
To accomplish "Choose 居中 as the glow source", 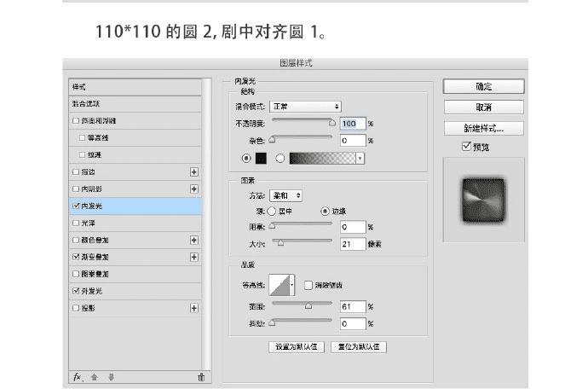I will tap(272, 212).
